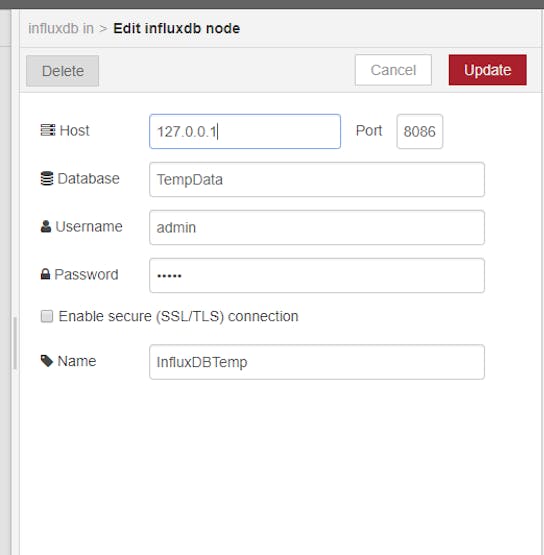Click the server icon beside Host
544x555 pixels.
click(x=48, y=130)
